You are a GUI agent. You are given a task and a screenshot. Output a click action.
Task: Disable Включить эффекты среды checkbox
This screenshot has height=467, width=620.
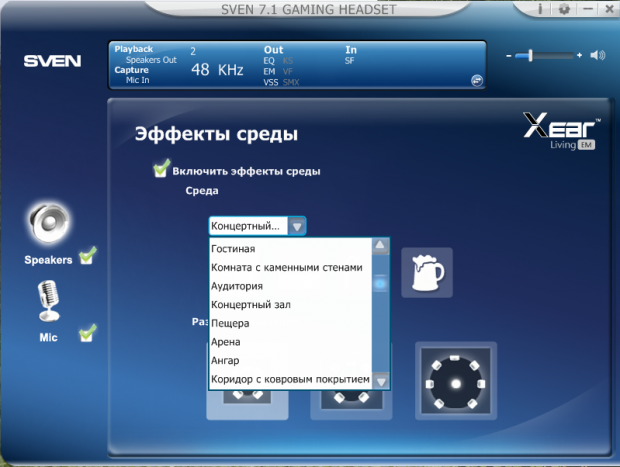tap(161, 168)
